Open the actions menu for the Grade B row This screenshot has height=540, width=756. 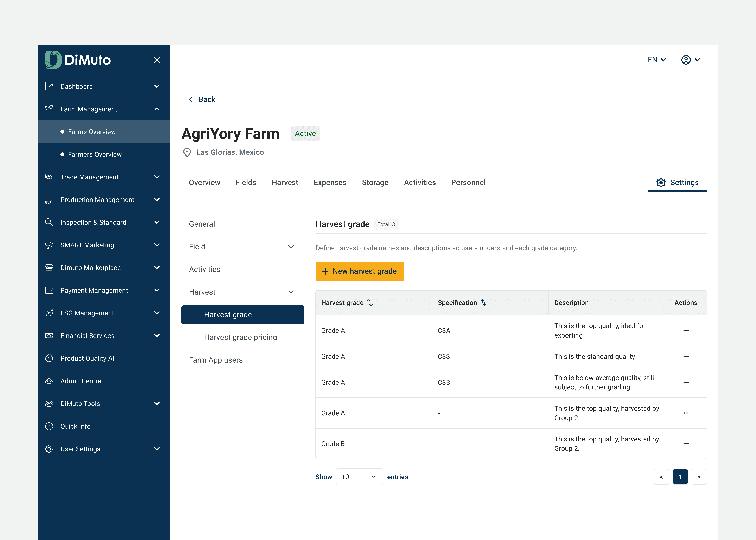click(x=686, y=444)
